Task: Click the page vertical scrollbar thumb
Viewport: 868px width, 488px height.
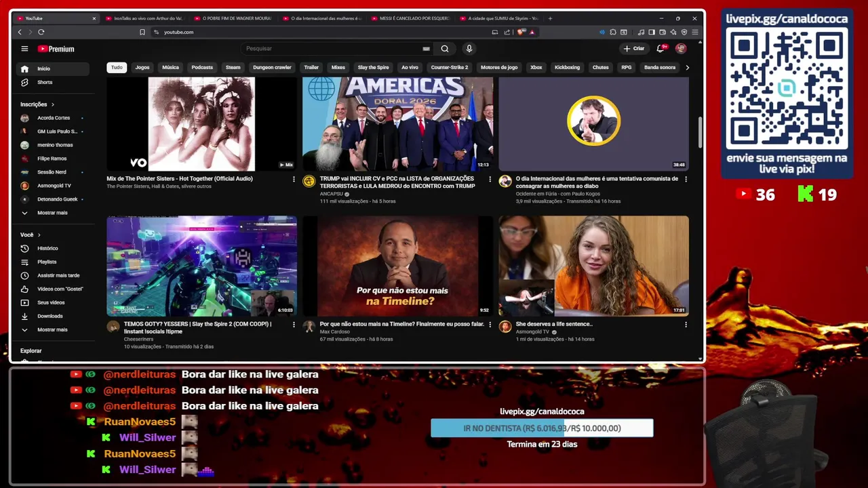Action: [x=700, y=133]
